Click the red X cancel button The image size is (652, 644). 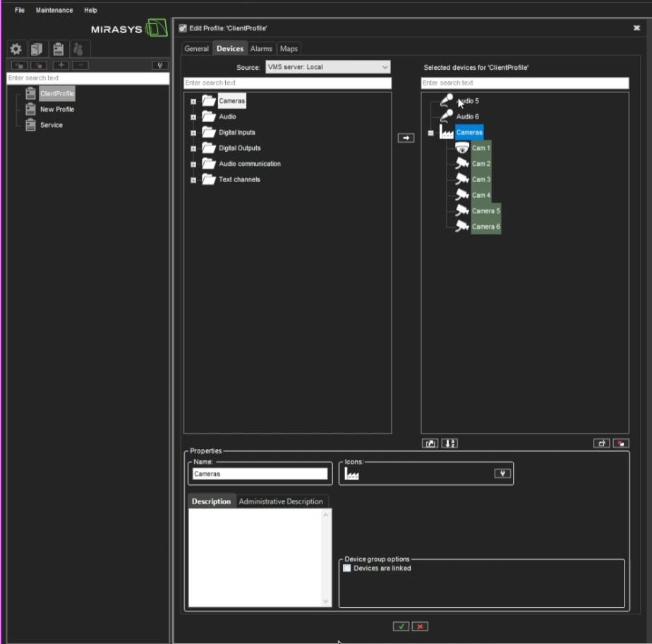point(420,626)
